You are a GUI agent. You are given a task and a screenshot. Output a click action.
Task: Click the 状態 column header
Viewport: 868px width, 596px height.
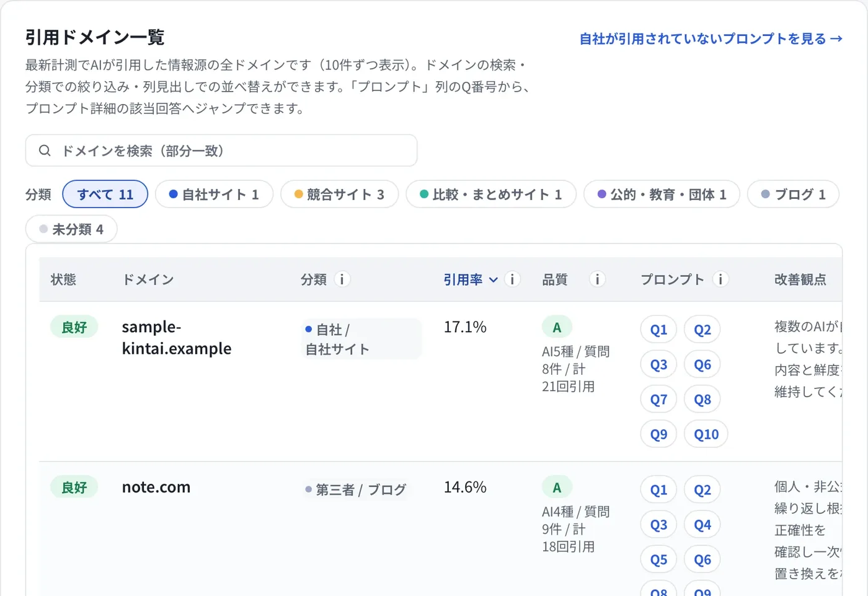(x=63, y=279)
